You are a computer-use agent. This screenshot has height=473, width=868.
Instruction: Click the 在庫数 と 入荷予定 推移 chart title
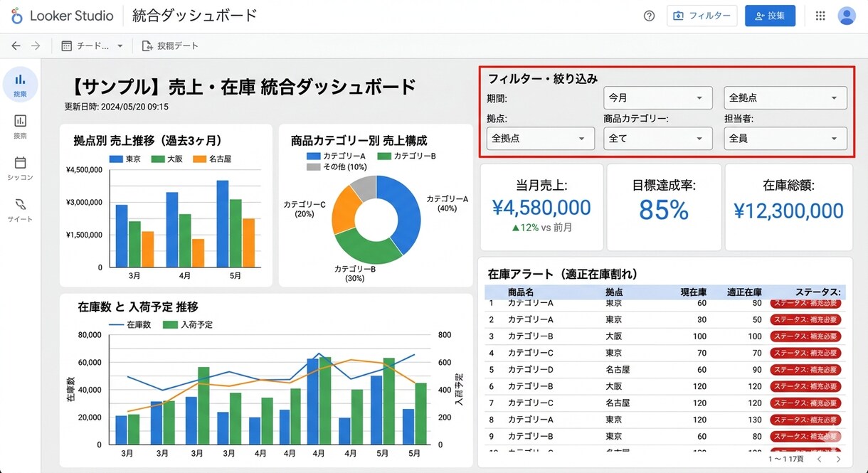[137, 307]
